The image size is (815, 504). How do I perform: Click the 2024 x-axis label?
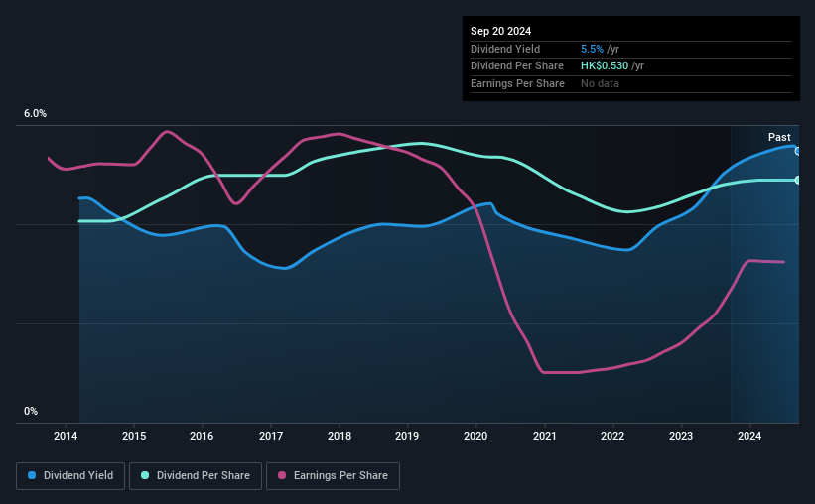(749, 436)
